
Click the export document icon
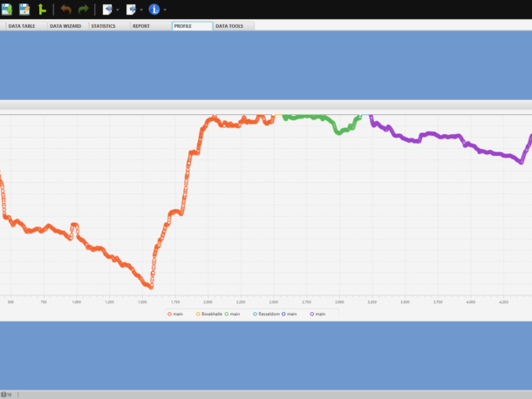132,10
